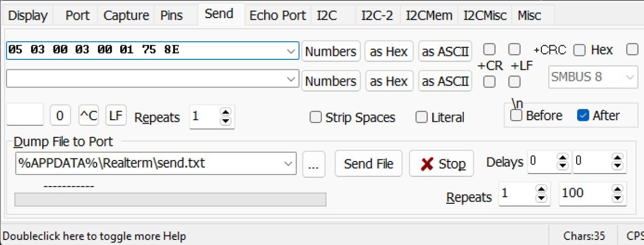Increase character Repeats spinner value

coord(226,112)
